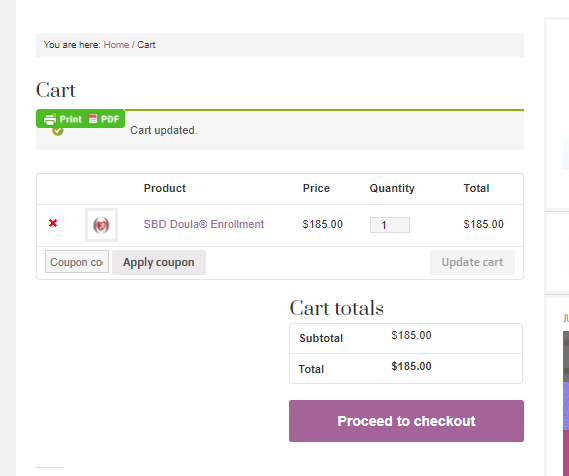The image size is (569, 476).
Task: Remove SBD Doula Enrollment with red X
Action: (x=53, y=223)
